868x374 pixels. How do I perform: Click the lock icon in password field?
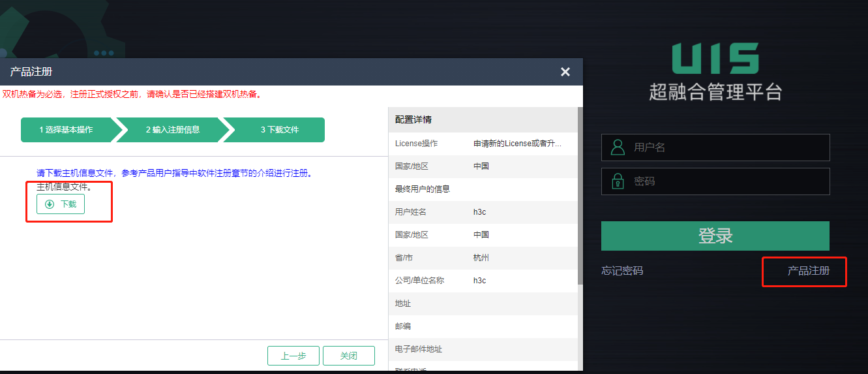pos(618,181)
